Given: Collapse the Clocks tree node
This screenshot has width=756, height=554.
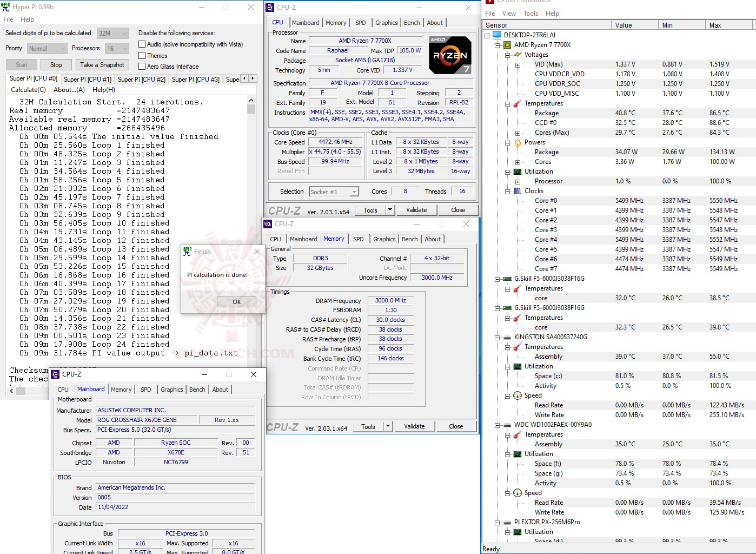Looking at the screenshot, I should click(x=507, y=191).
